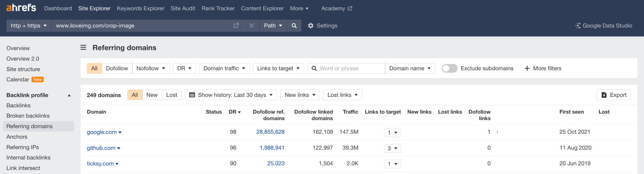Show Lost domains only
Image resolution: width=644 pixels, height=174 pixels.
tap(172, 95)
